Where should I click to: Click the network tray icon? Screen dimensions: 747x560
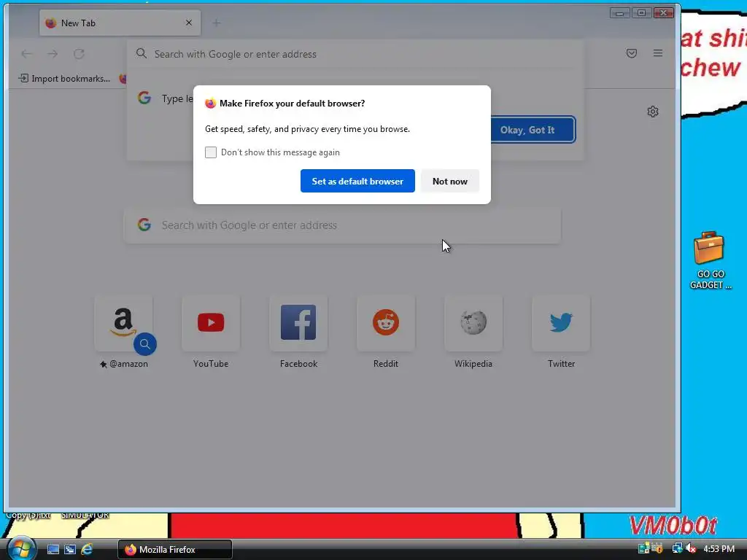(677, 549)
